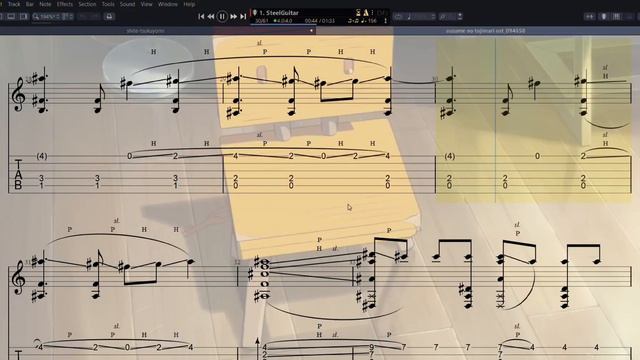Open the Section menu

[87, 4]
